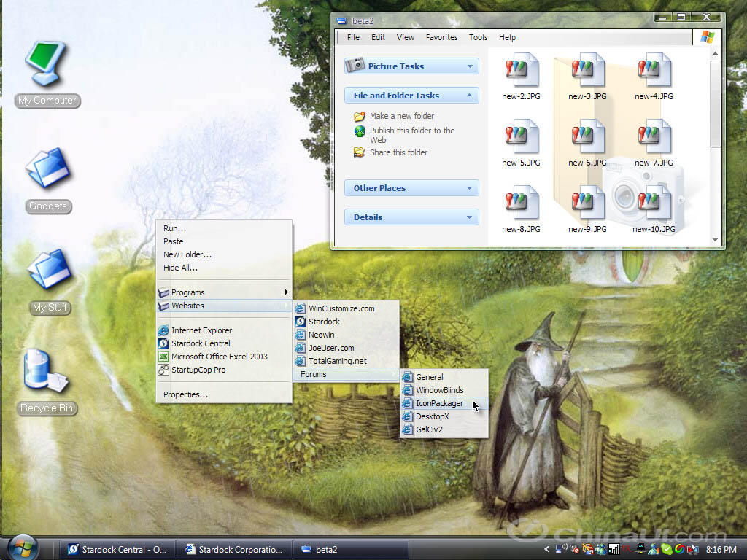This screenshot has height=560, width=747.
Task: Open WinCustomize.com website entry
Action: tap(346, 308)
